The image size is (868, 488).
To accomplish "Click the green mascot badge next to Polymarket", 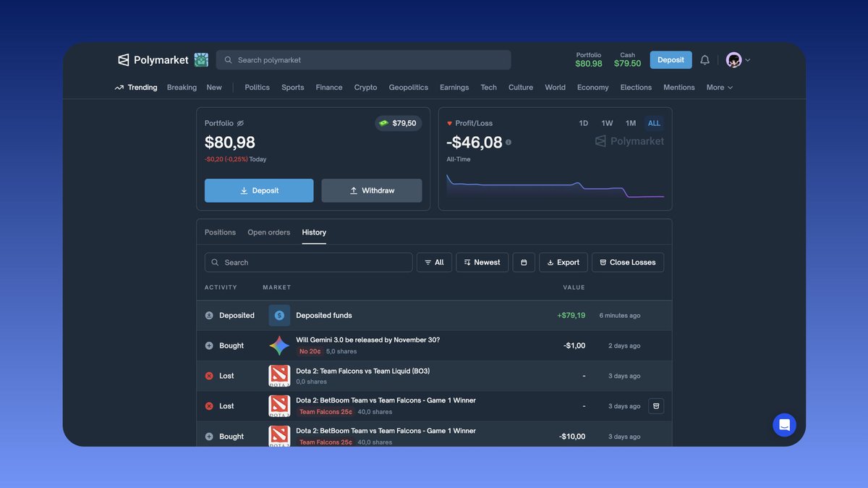I will 201,60.
